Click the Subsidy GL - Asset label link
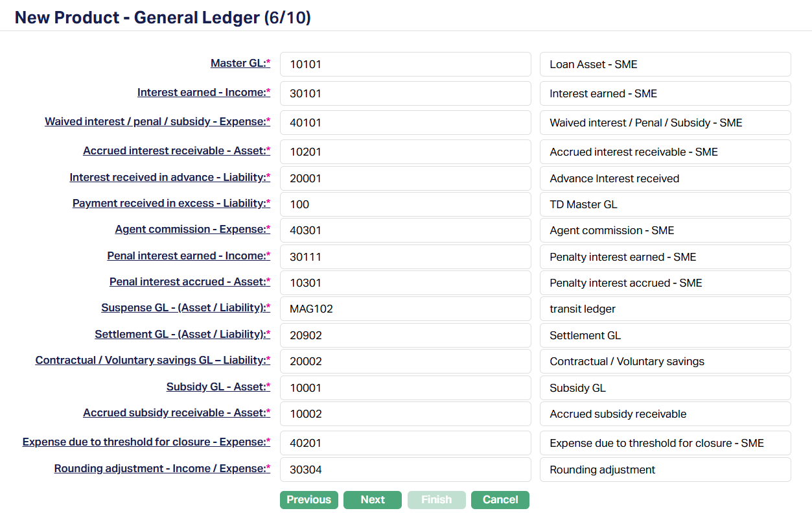 point(216,387)
